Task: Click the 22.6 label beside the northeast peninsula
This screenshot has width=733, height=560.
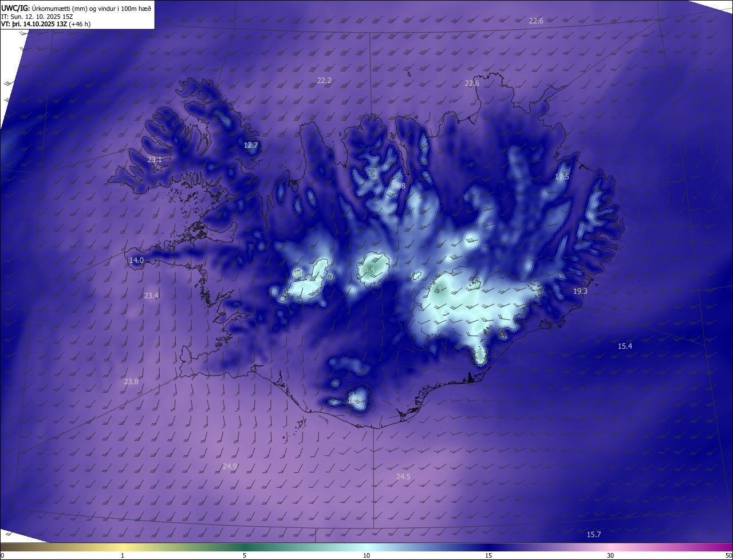Action: [472, 84]
